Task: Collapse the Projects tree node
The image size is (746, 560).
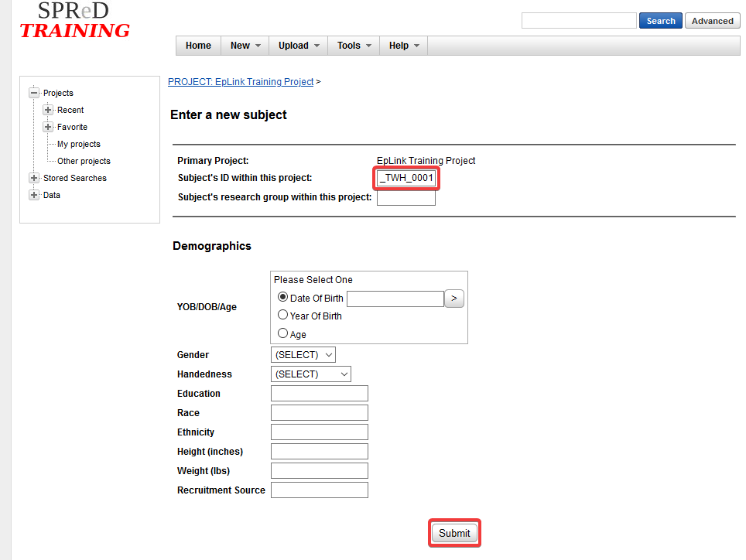Action: click(33, 93)
